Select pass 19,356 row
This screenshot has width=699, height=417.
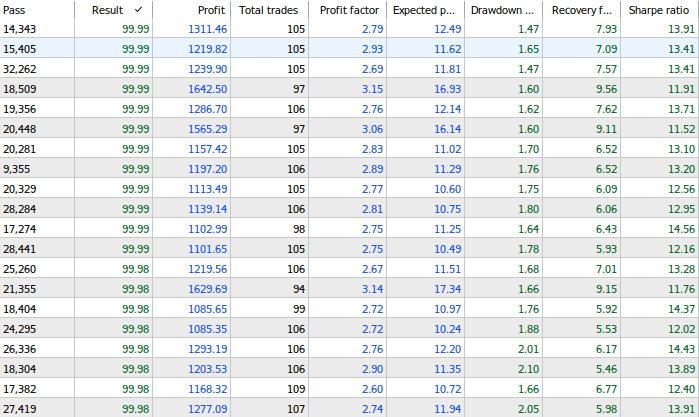click(350, 109)
